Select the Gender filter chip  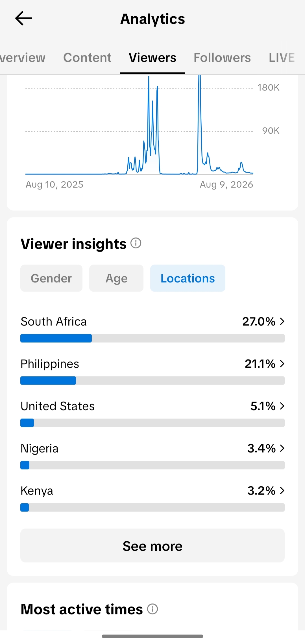click(x=51, y=278)
